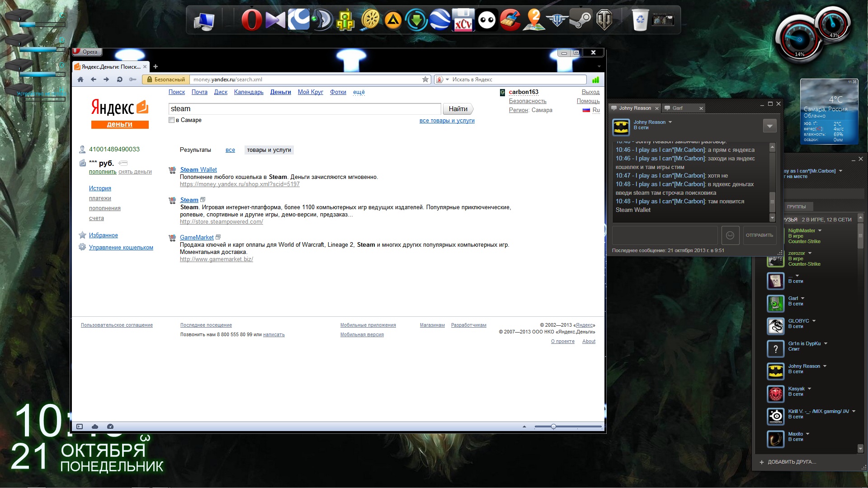The width and height of the screenshot is (868, 488).
Task: Select the Яндекс.Деньги browser tab
Action: 111,66
